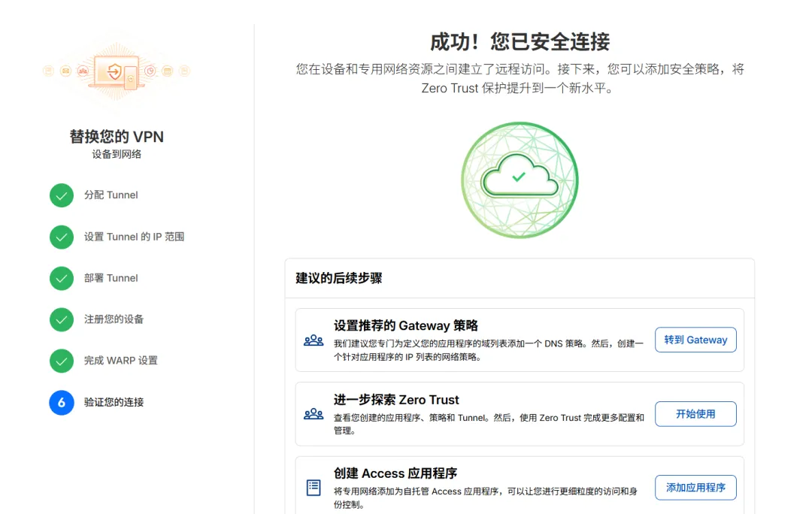Viewport: 812px width, 514px height.
Task: Click the description text starting with 我们建议您专门
Action: tap(489, 350)
